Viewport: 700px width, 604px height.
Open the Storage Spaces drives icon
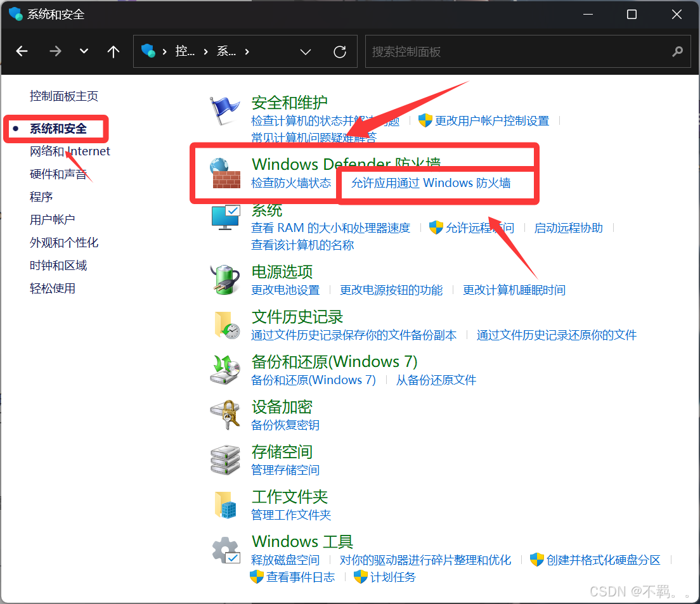[x=225, y=460]
